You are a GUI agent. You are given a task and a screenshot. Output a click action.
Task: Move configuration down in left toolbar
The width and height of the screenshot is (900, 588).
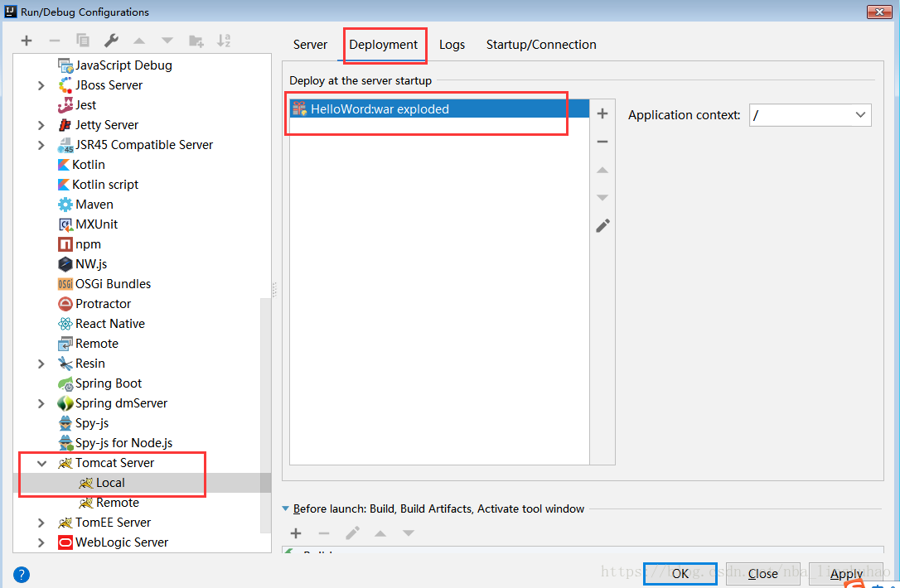(x=167, y=41)
